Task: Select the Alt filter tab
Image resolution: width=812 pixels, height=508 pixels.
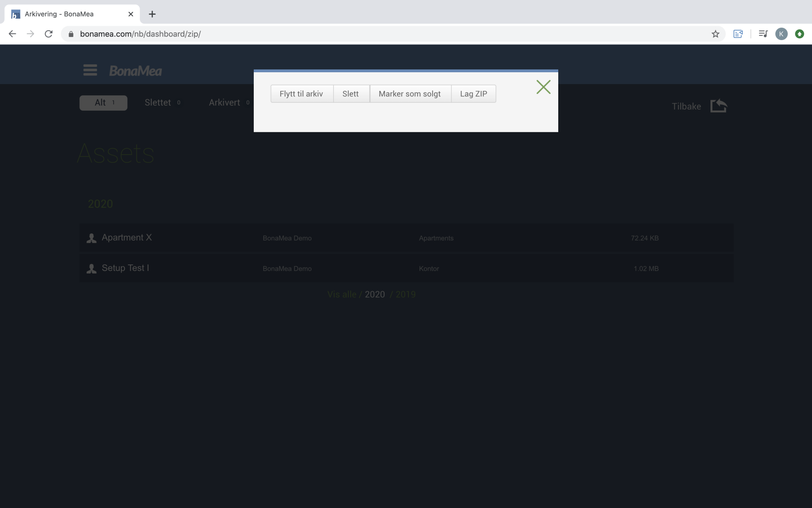Action: coord(103,103)
